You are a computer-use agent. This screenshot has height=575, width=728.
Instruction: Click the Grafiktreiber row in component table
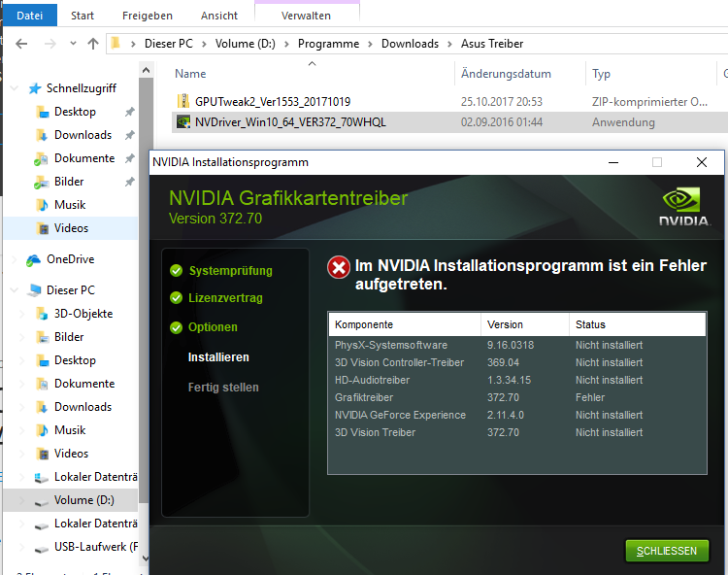tap(517, 397)
